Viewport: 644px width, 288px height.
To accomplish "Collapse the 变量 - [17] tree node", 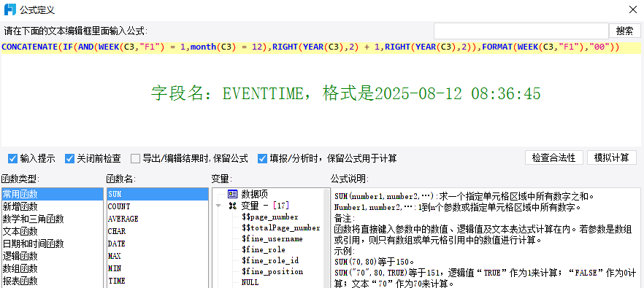I will [218, 206].
